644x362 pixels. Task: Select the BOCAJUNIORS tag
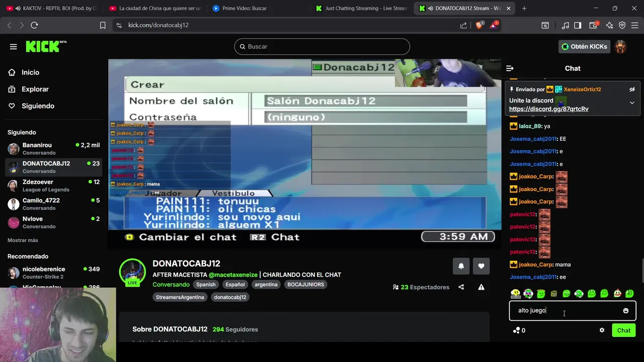tap(305, 285)
